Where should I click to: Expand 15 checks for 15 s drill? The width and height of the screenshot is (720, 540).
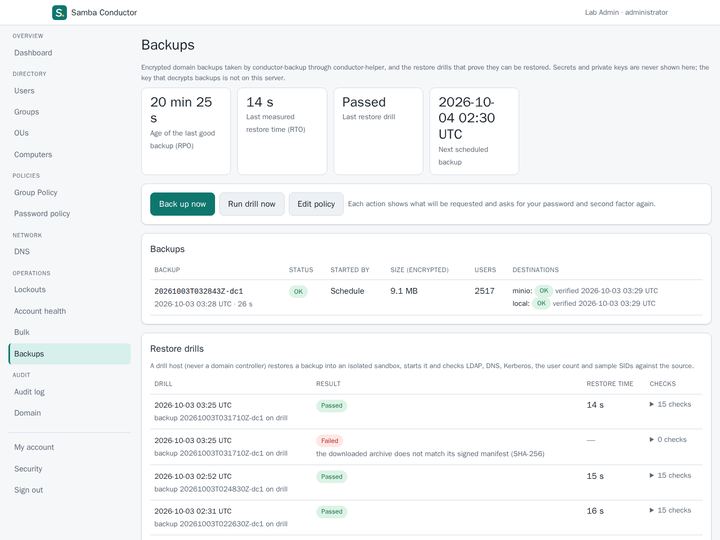point(670,475)
